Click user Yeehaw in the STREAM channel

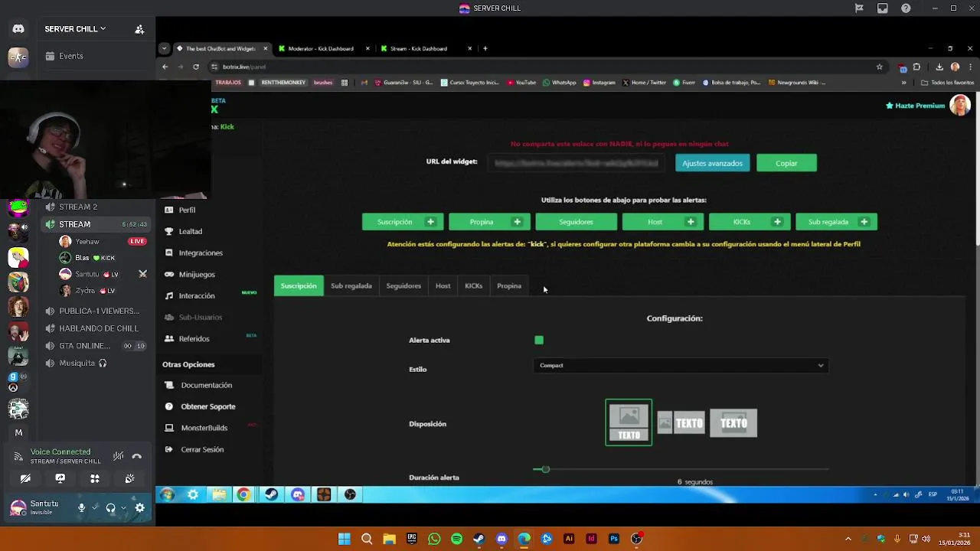click(x=87, y=241)
